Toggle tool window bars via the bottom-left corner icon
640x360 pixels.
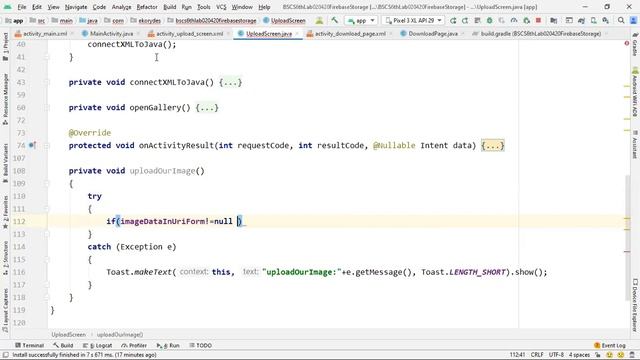pos(6,355)
